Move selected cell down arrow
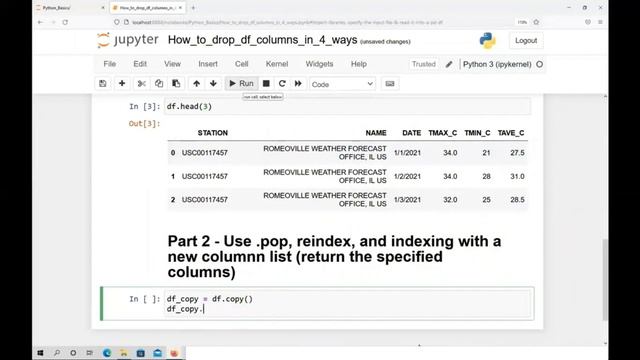Screen dimensions: 640x360 pos(213,84)
